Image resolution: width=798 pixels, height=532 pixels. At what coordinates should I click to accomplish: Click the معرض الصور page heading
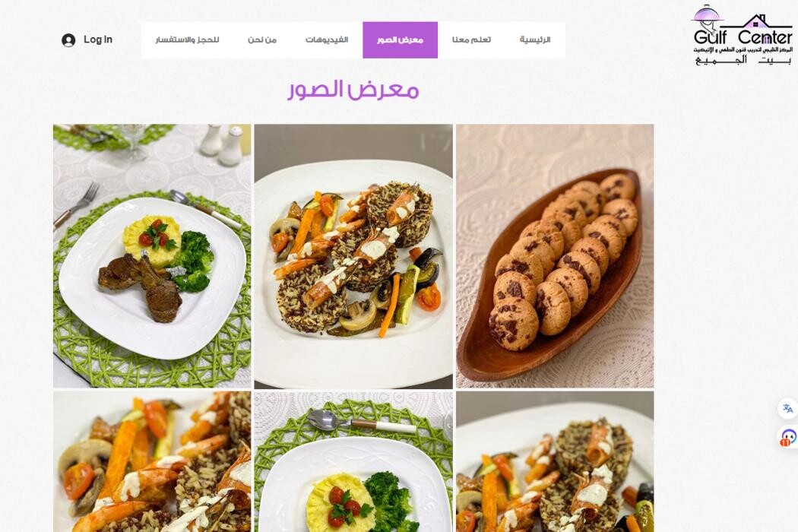(353, 90)
